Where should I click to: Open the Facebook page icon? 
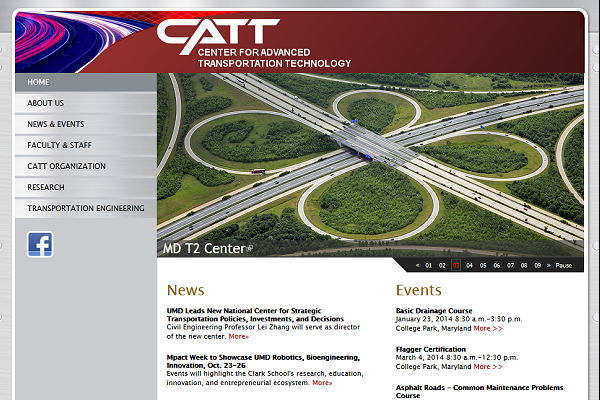tap(40, 244)
